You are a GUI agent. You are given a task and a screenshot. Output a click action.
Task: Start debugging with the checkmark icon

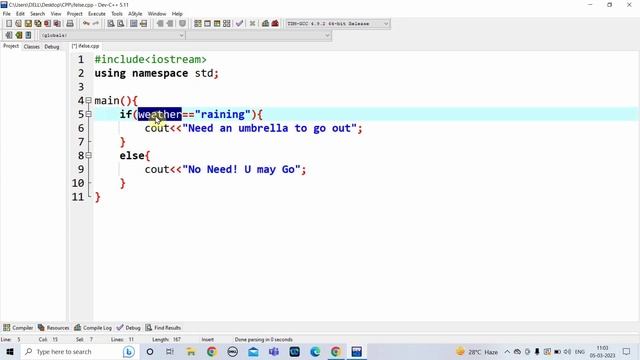[240, 24]
